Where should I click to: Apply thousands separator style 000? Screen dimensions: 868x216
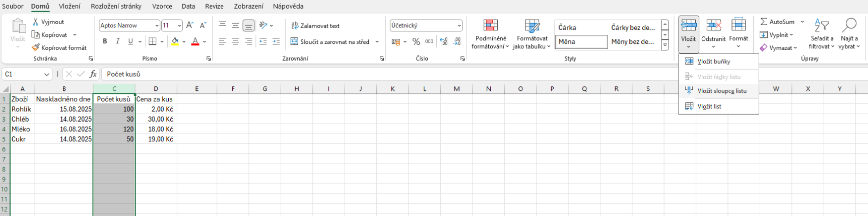429,41
